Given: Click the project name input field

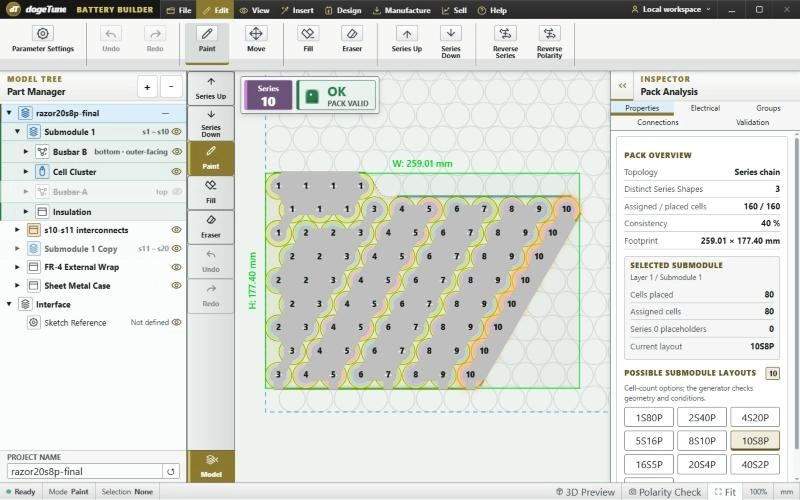Looking at the screenshot, I should point(85,471).
